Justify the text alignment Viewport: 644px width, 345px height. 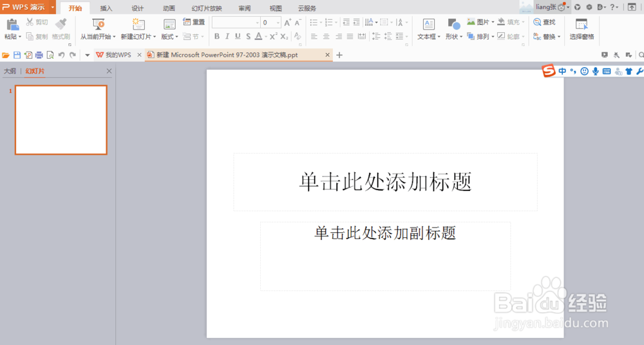pyautogui.click(x=350, y=37)
